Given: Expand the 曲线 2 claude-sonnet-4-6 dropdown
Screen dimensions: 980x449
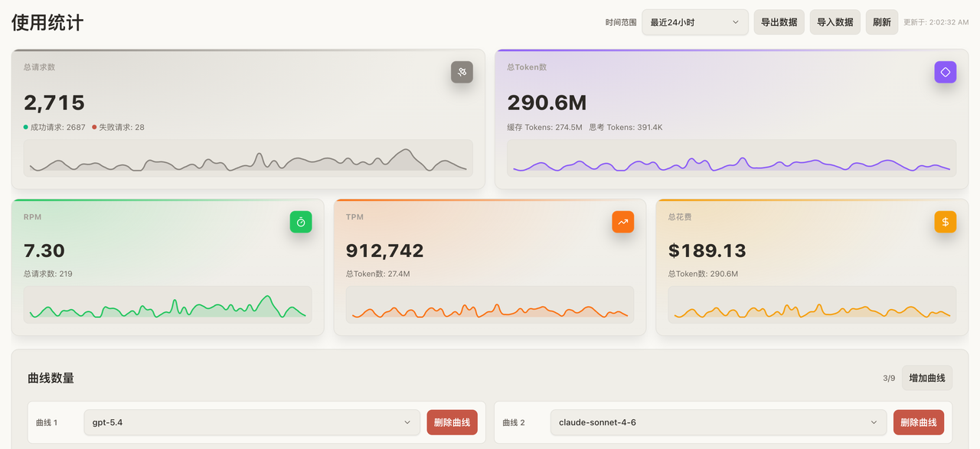Looking at the screenshot, I should 717,422.
